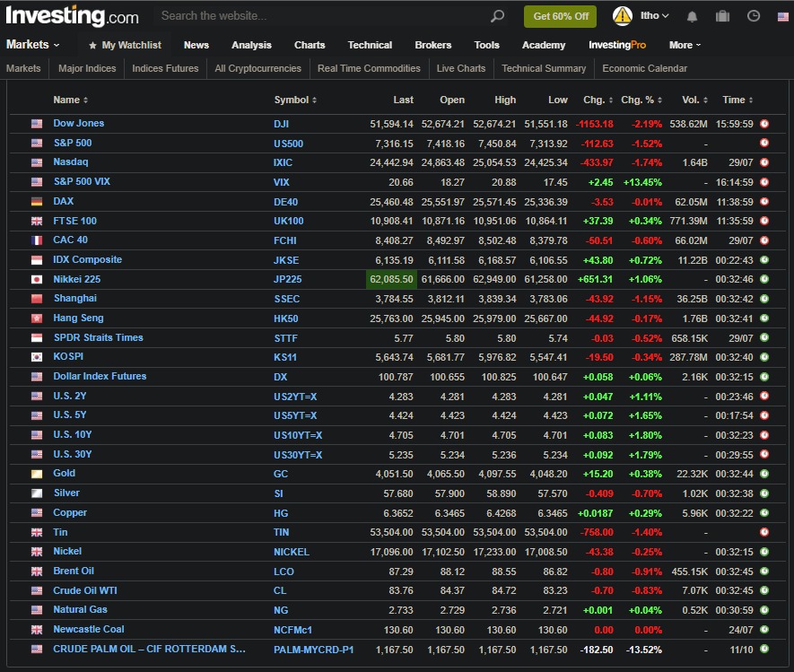The width and height of the screenshot is (794, 672).
Task: Open the Charts menu
Action: coord(310,45)
